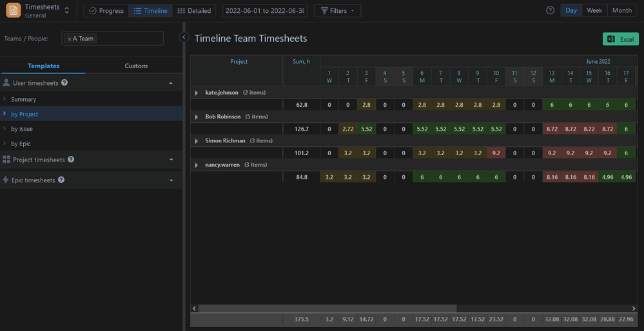Image resolution: width=644 pixels, height=331 pixels.
Task: Open the Progress view tab
Action: click(x=106, y=11)
